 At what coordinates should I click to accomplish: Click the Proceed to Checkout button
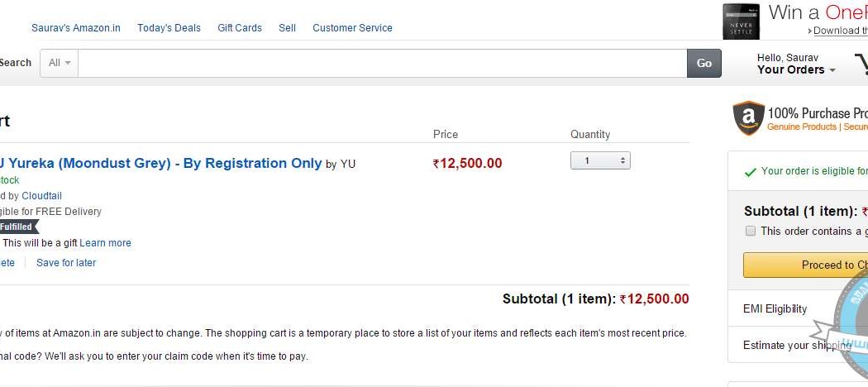[x=806, y=265]
